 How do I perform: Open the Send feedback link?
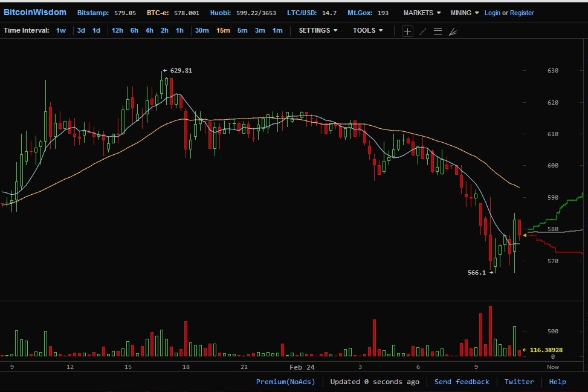tap(462, 382)
